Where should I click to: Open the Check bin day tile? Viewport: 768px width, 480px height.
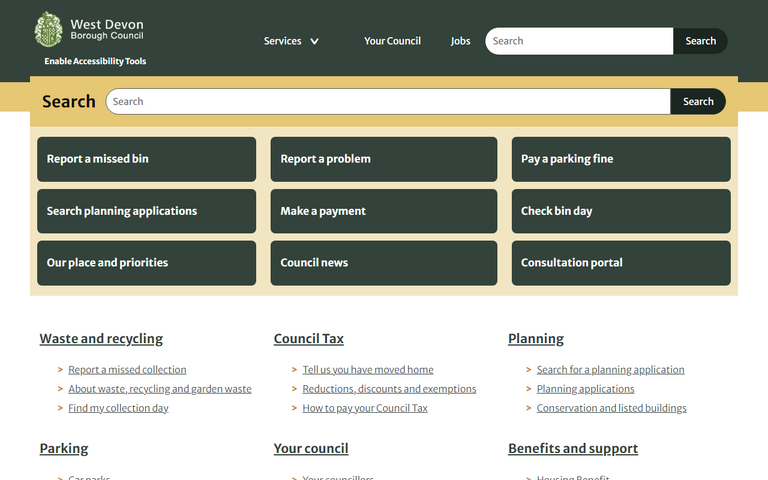(620, 211)
